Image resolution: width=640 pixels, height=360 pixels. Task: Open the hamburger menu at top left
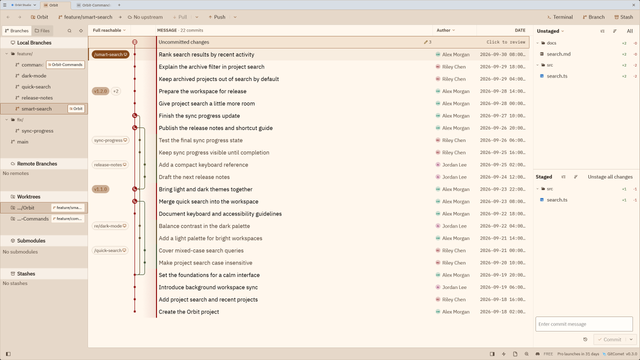[4, 5]
